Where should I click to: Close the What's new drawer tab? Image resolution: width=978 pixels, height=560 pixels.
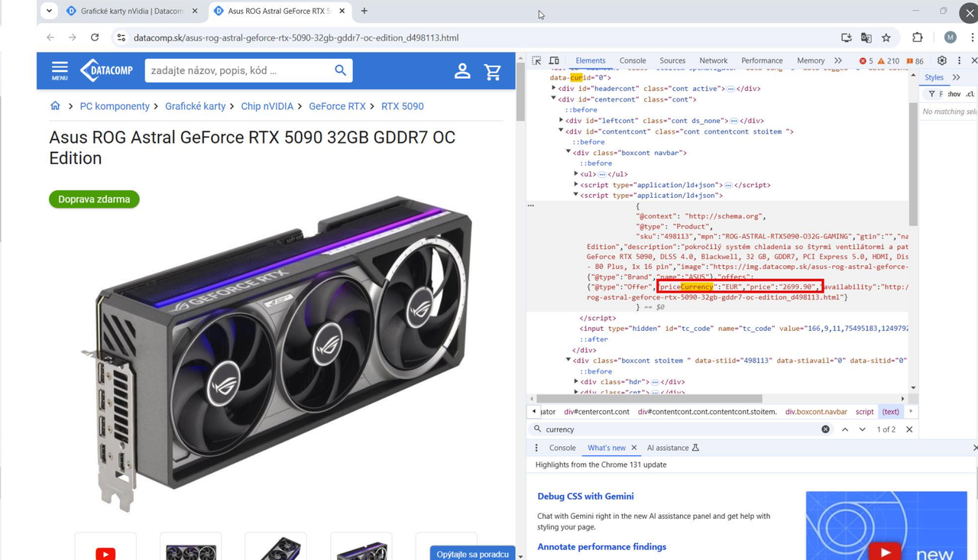[x=634, y=448]
